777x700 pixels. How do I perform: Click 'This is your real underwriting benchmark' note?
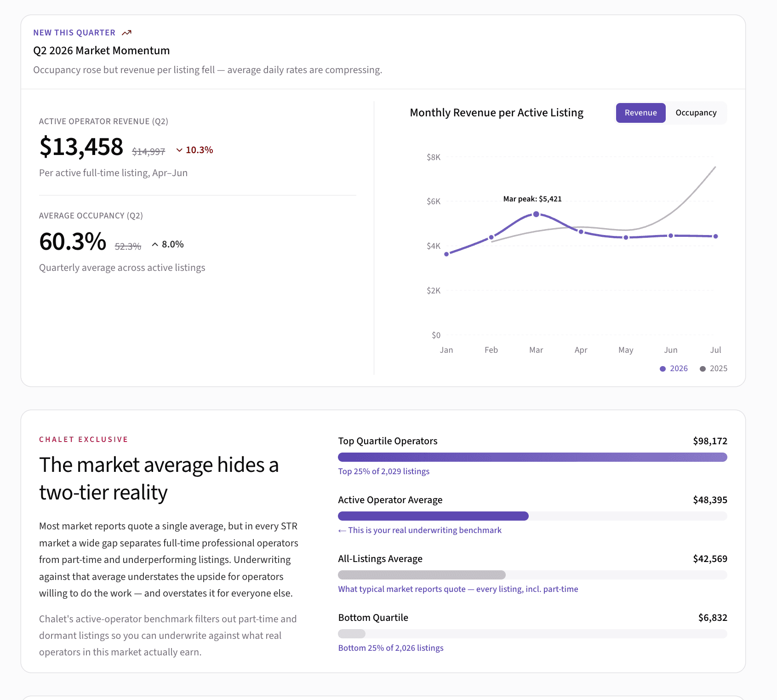point(420,530)
